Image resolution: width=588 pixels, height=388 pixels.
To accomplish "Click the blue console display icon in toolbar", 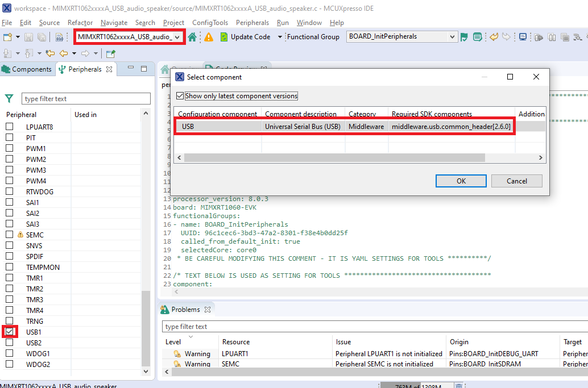I will [523, 36].
